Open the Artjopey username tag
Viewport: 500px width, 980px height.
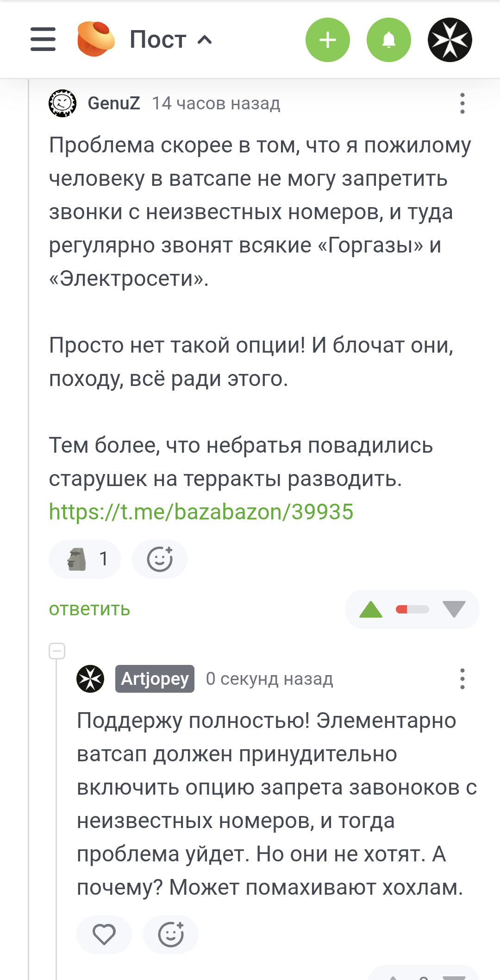point(155,679)
